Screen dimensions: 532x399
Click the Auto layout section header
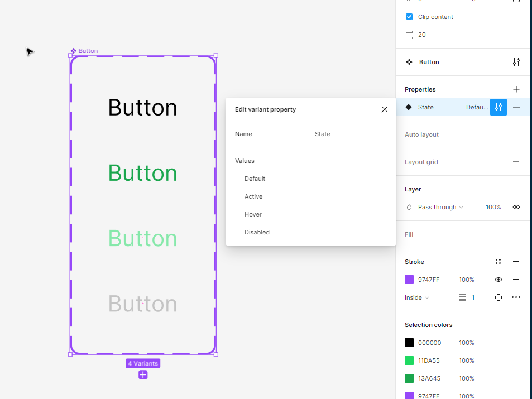pyautogui.click(x=421, y=134)
